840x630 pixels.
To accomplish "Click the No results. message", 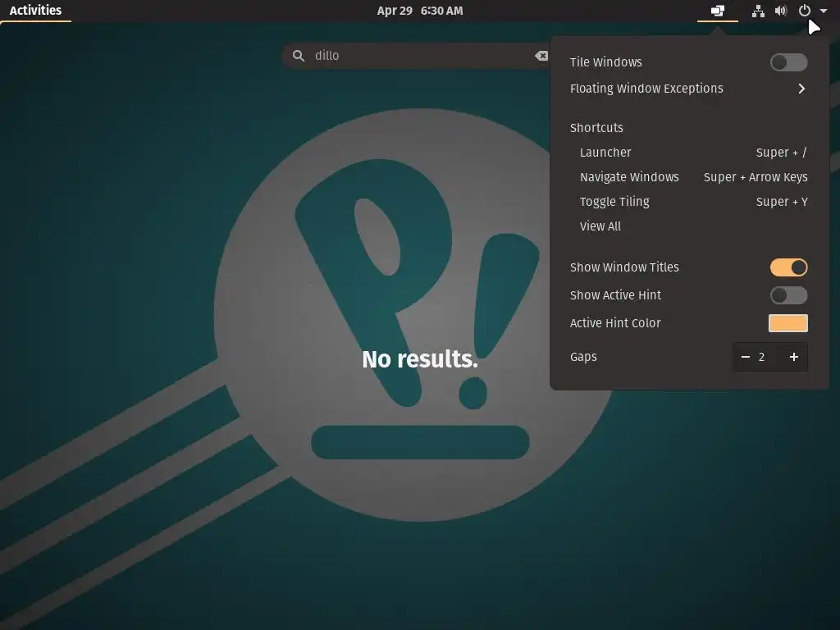I will tap(420, 359).
